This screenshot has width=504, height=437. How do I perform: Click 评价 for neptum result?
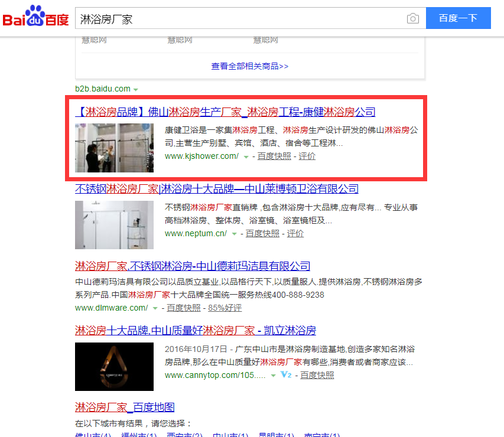(x=295, y=234)
